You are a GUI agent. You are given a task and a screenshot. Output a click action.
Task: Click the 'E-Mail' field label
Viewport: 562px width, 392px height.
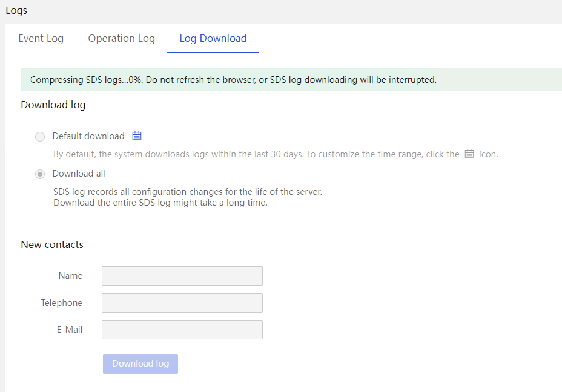tap(70, 330)
